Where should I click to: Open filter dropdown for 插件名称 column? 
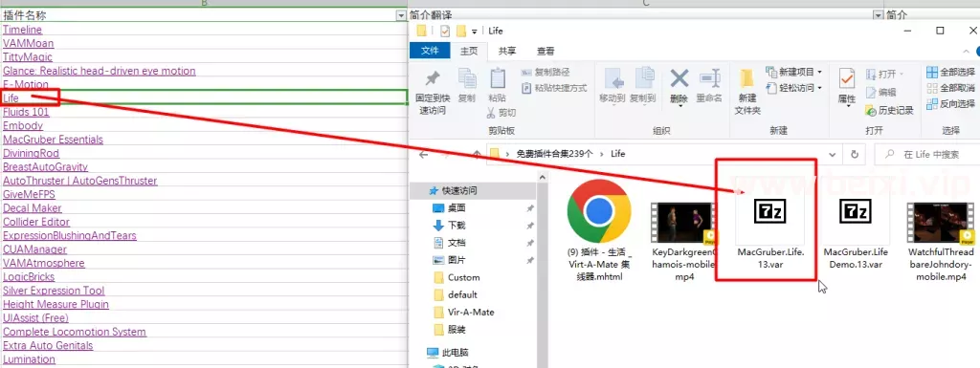point(401,15)
